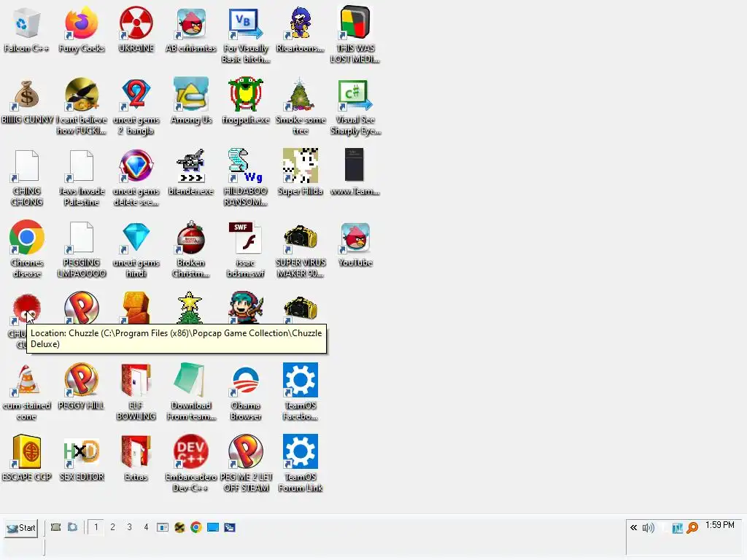
Task: Click the yellow-black round taskbar icon
Action: click(x=179, y=527)
